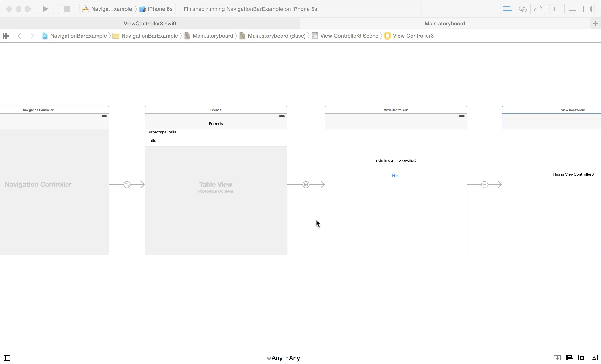Toggle the Utilities inspector panel
Viewport: 601px width, 364px height.
click(x=587, y=9)
